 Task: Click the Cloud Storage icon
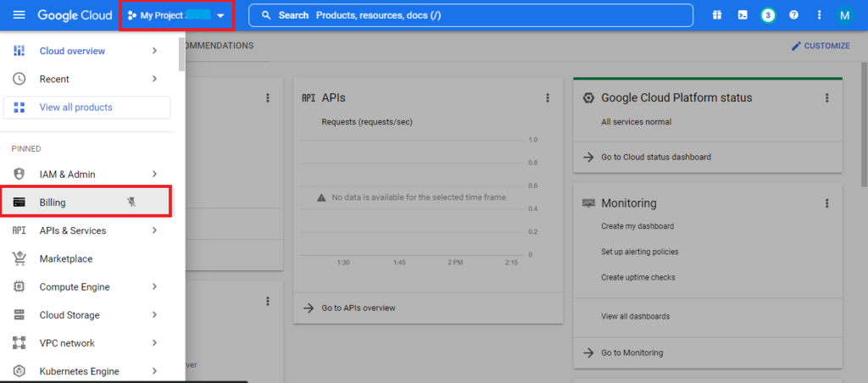pos(19,315)
